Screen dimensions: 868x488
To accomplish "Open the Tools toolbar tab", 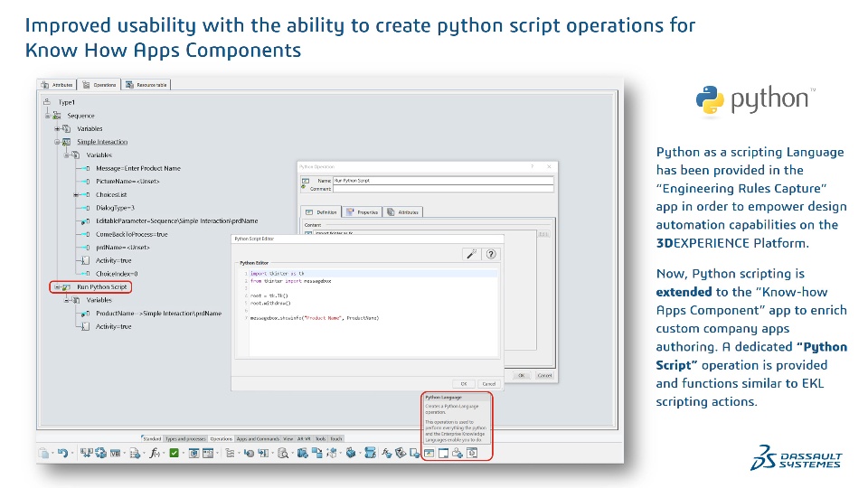I will click(320, 439).
